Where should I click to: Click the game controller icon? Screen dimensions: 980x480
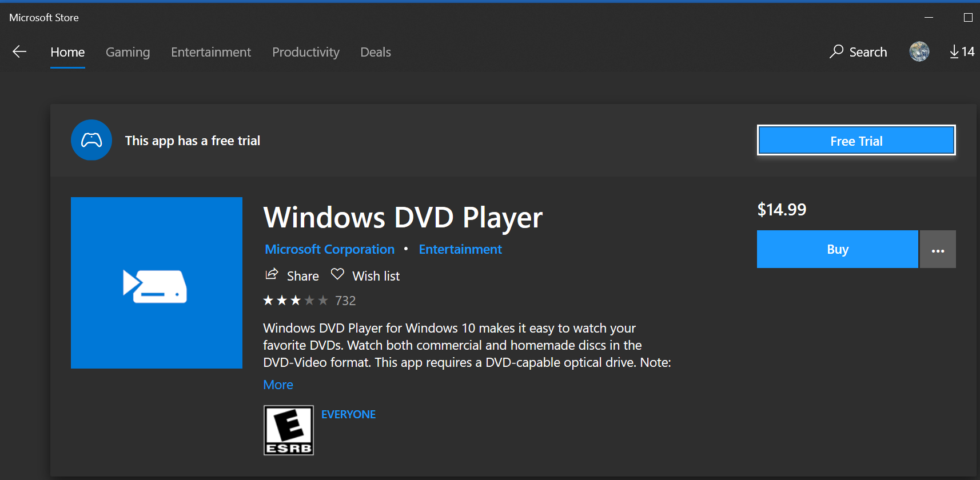click(x=91, y=140)
